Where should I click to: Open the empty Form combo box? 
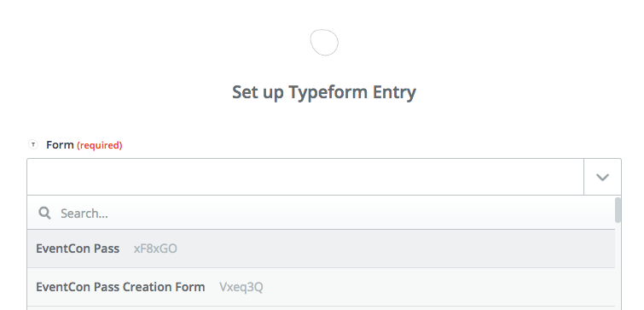pos(305,177)
